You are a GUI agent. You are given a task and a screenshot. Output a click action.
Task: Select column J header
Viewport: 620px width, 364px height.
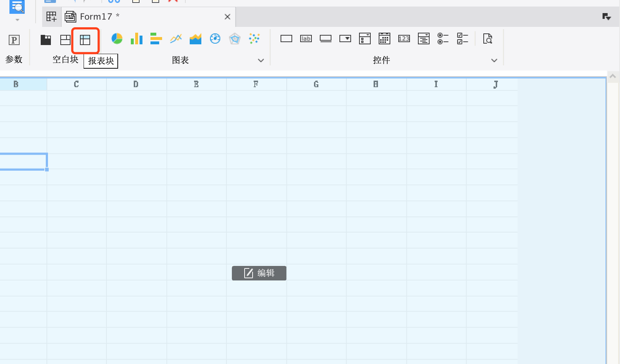(x=492, y=84)
